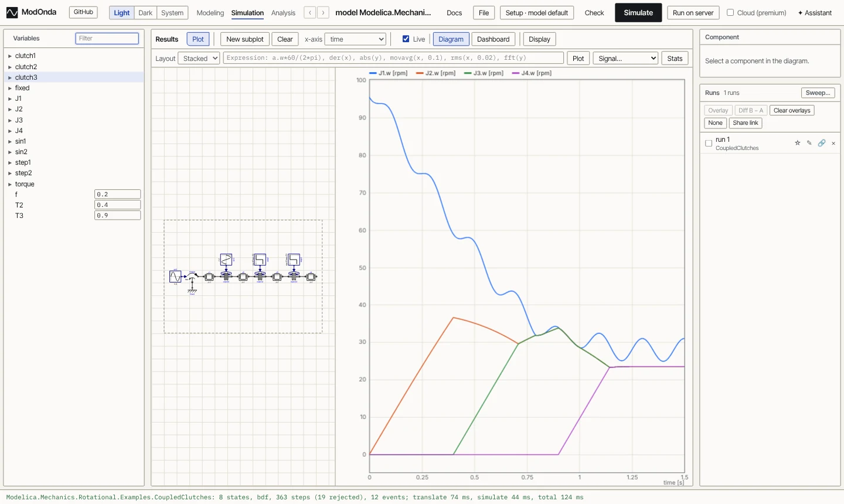Toggle the Live checkbox
This screenshot has width=844, height=504.
(x=406, y=39)
